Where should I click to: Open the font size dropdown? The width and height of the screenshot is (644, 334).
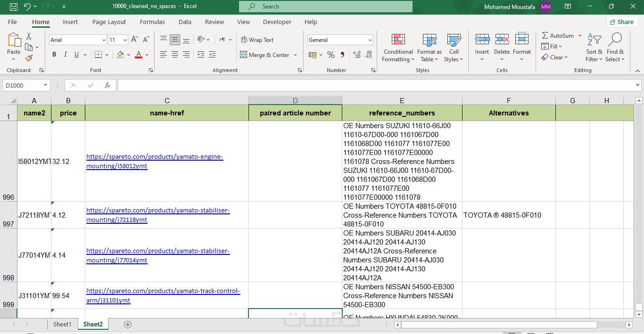click(x=124, y=40)
